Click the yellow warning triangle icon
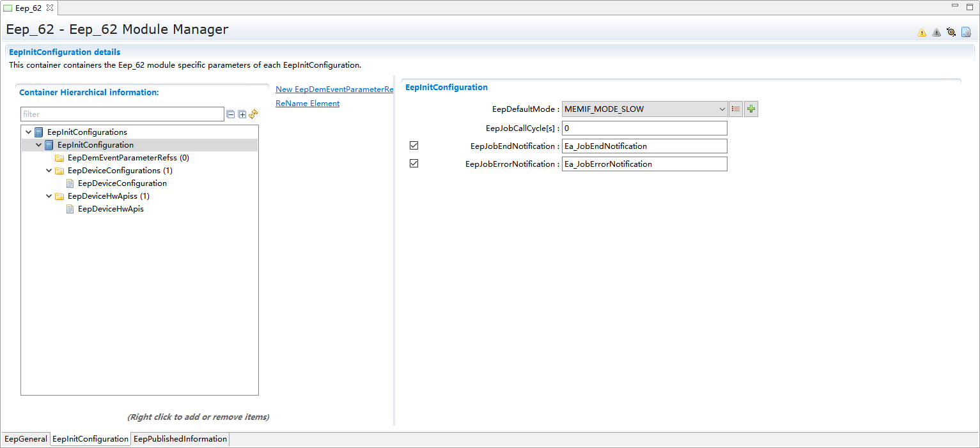Image resolution: width=980 pixels, height=448 pixels. pyautogui.click(x=921, y=33)
